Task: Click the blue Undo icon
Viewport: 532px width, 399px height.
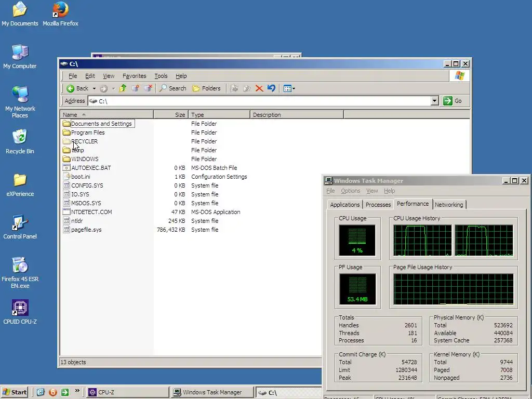Action: [x=271, y=88]
